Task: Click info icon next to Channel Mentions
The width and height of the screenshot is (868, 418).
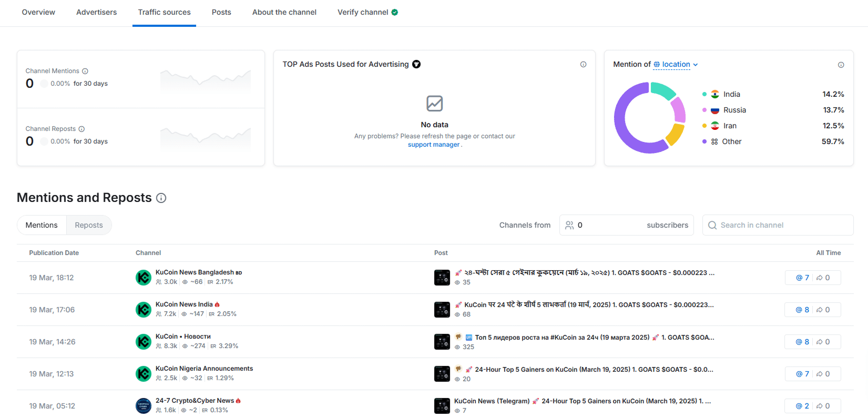Action: point(85,71)
